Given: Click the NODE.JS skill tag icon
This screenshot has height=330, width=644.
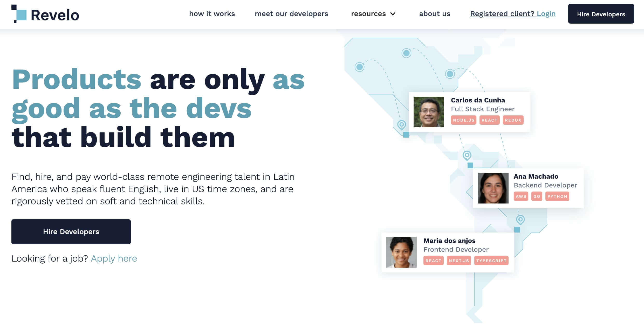Looking at the screenshot, I should click(462, 120).
